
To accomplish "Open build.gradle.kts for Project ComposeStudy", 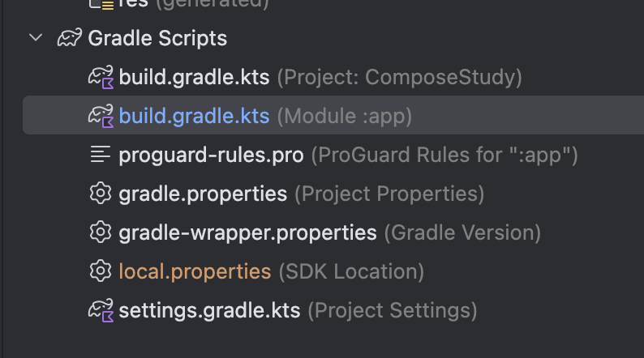I will 194,78.
